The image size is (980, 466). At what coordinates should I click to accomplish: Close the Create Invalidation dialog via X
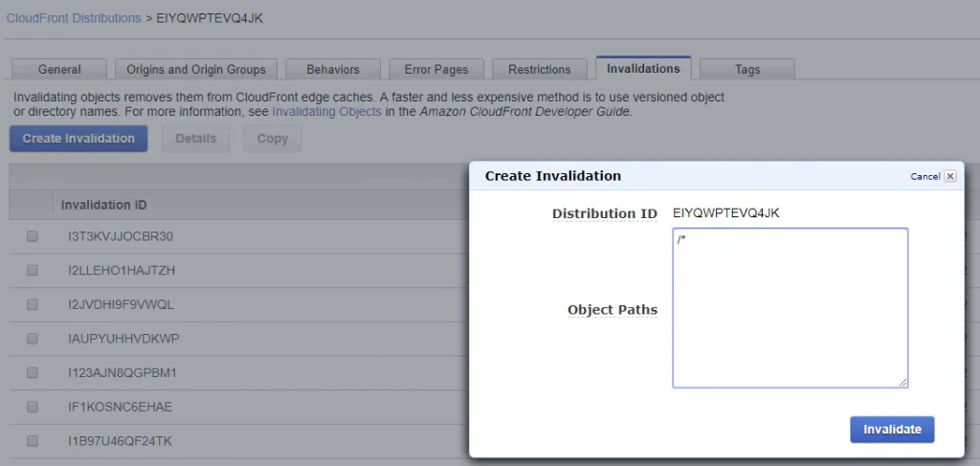tap(949, 176)
